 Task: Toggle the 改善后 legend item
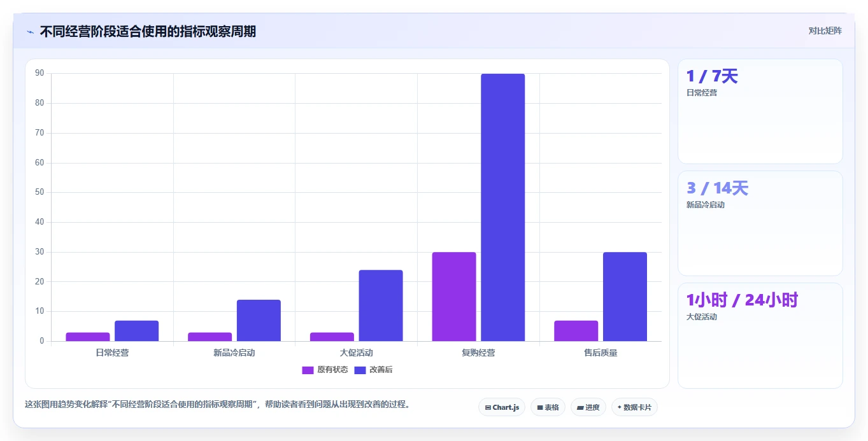(x=373, y=370)
